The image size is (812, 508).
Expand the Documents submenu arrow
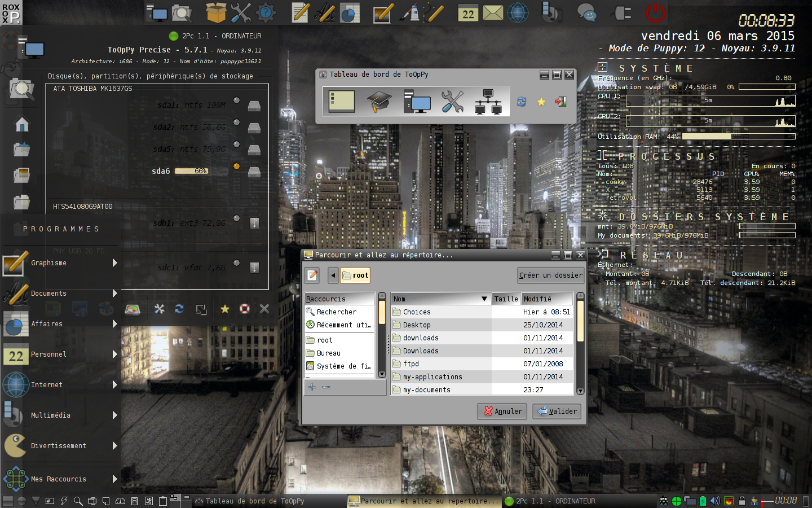coord(115,294)
